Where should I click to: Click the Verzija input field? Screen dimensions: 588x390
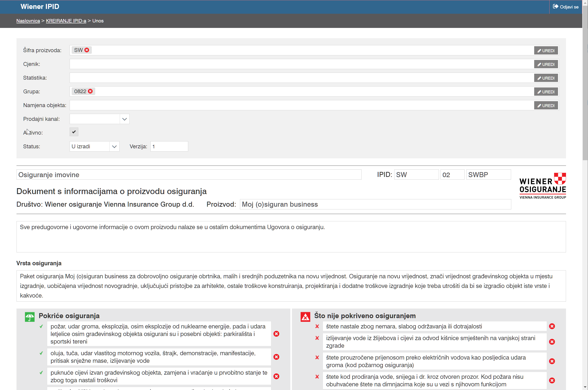[x=169, y=146]
